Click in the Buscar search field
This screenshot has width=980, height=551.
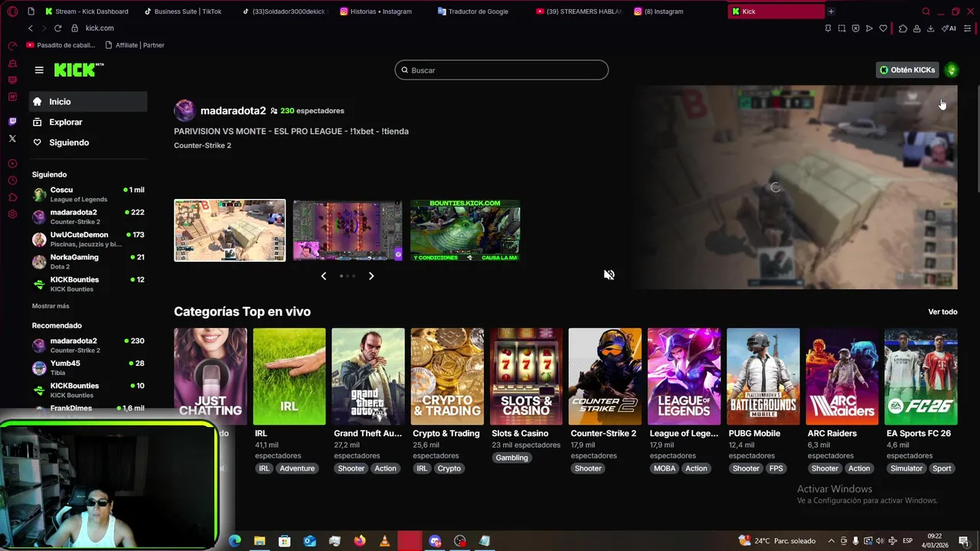point(501,70)
